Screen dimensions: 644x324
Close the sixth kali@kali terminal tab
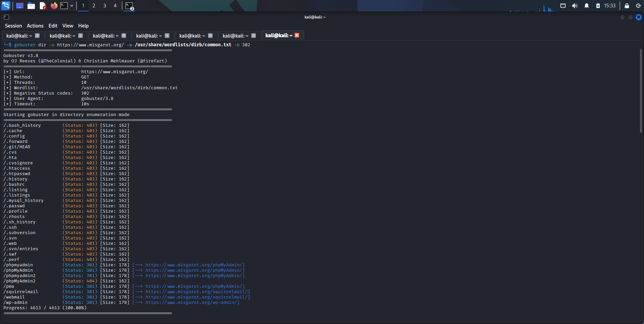tap(254, 36)
